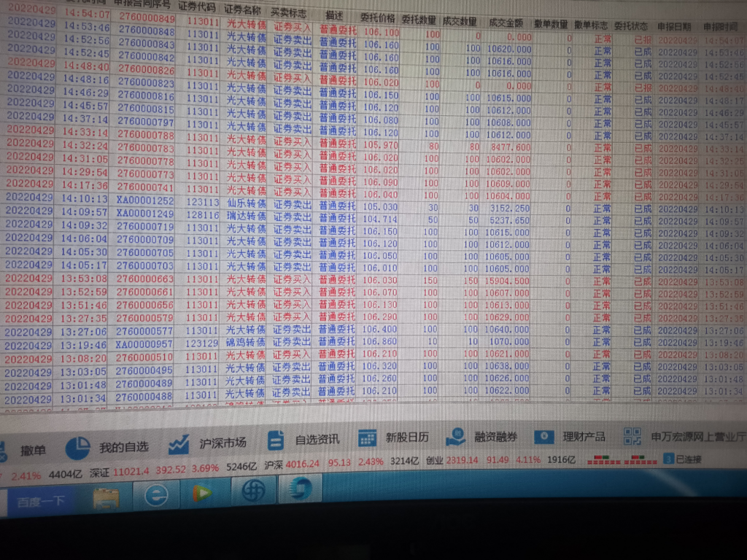The image size is (747, 560).
Task: Click amount cell 5237.650
Action: coord(510,220)
